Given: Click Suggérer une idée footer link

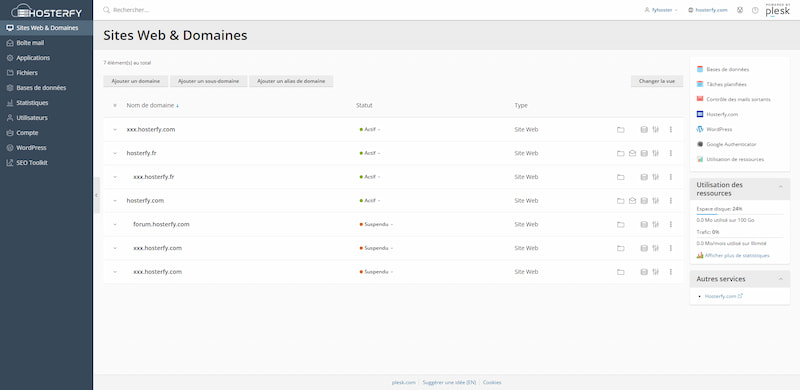Looking at the screenshot, I should 449,382.
